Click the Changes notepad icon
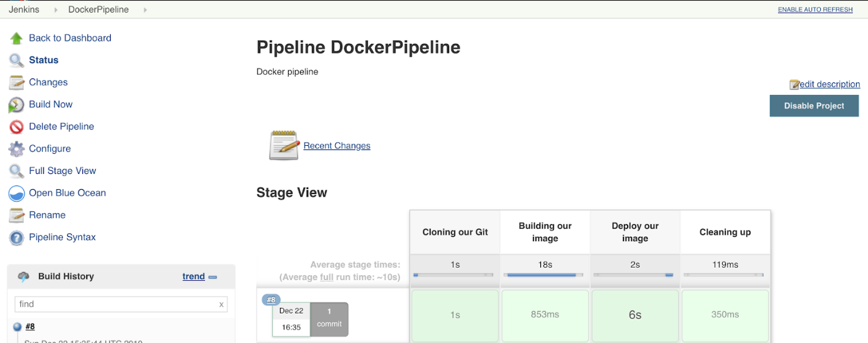 click(x=16, y=82)
